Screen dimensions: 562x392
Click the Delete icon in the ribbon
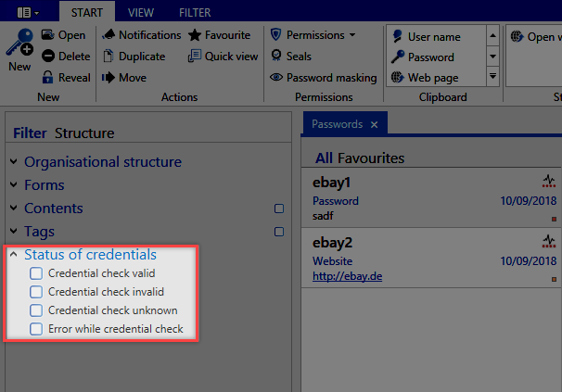pyautogui.click(x=48, y=57)
